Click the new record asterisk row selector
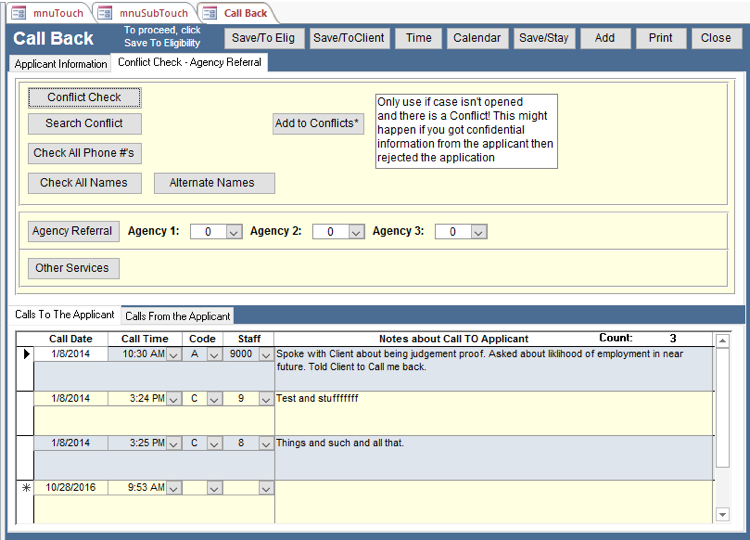This screenshot has width=750, height=540. tap(26, 488)
